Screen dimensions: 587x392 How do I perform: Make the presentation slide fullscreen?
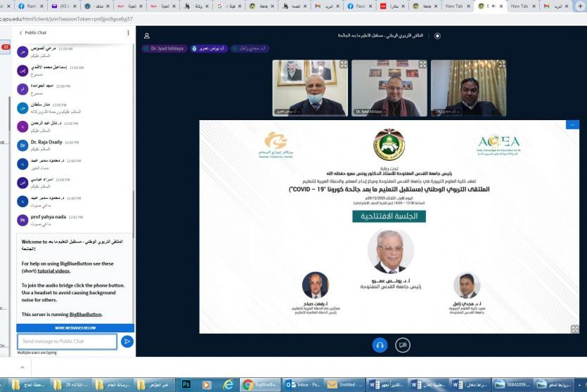(x=567, y=125)
